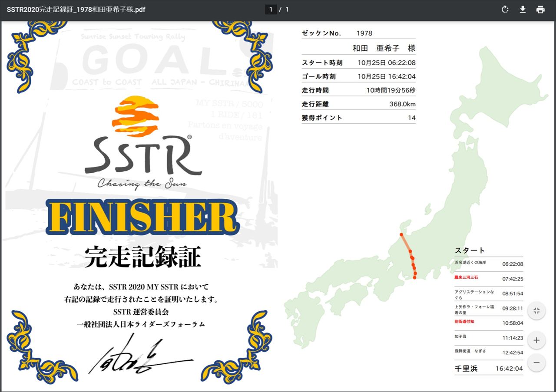Zoom in with the plus button
Screen dimensions: 556x392
click(x=536, y=340)
